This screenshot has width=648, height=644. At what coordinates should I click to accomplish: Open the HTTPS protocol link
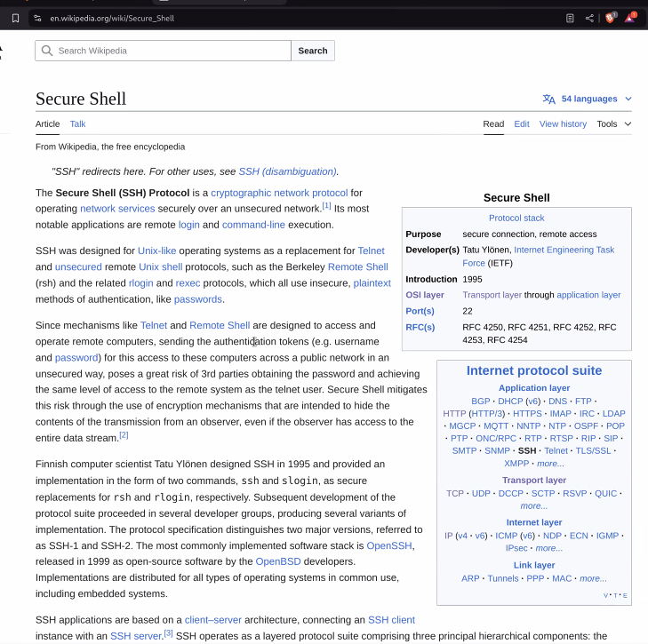[x=527, y=414]
